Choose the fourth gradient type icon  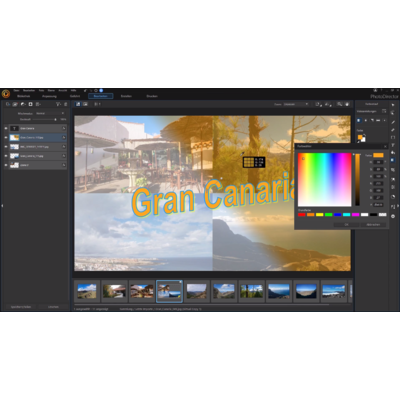click(x=378, y=120)
